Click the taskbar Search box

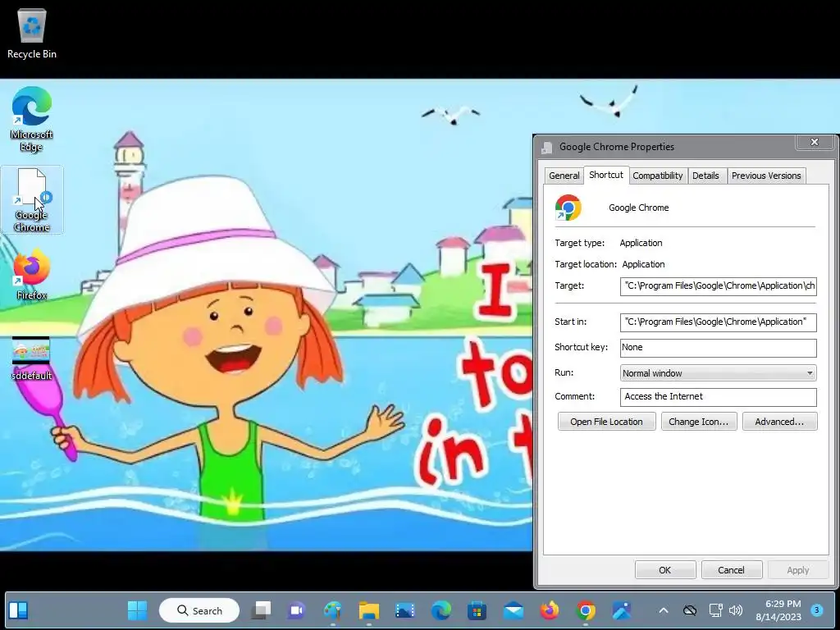tap(199, 610)
